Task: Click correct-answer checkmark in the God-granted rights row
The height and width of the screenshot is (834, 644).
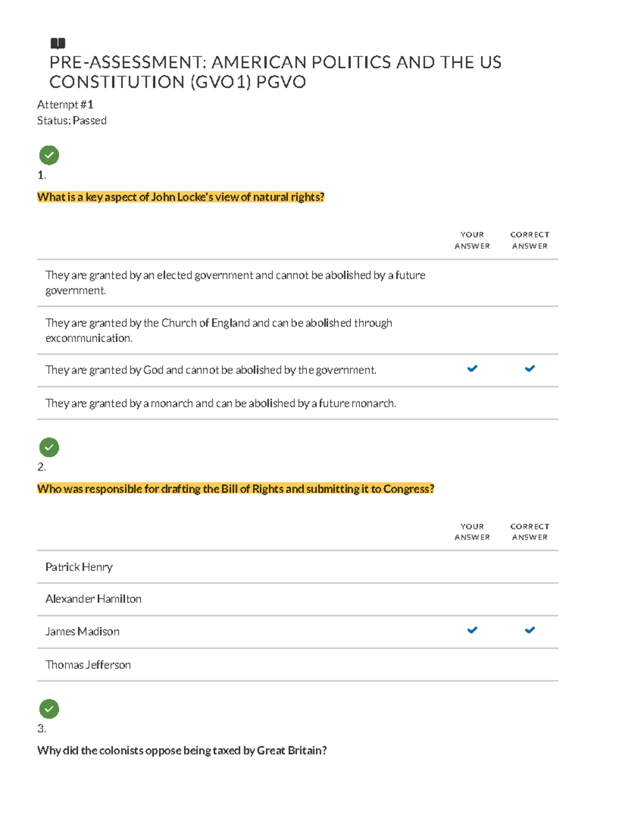Action: pos(530,368)
